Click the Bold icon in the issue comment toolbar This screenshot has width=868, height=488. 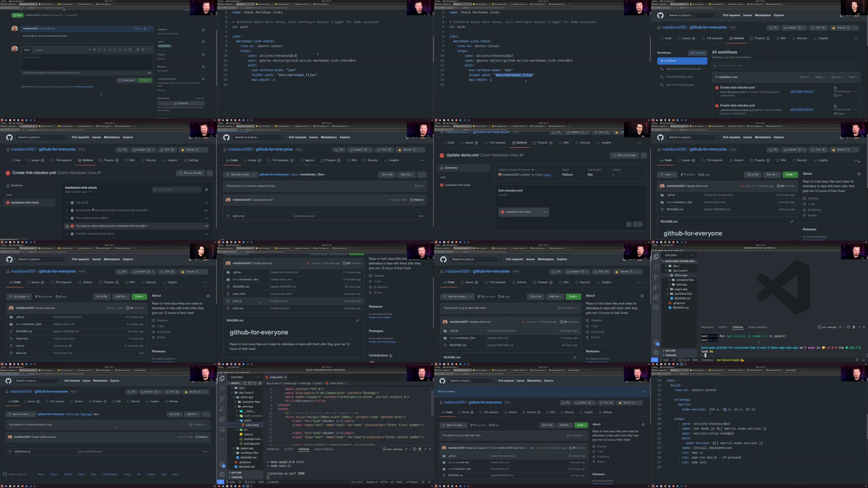(x=94, y=50)
